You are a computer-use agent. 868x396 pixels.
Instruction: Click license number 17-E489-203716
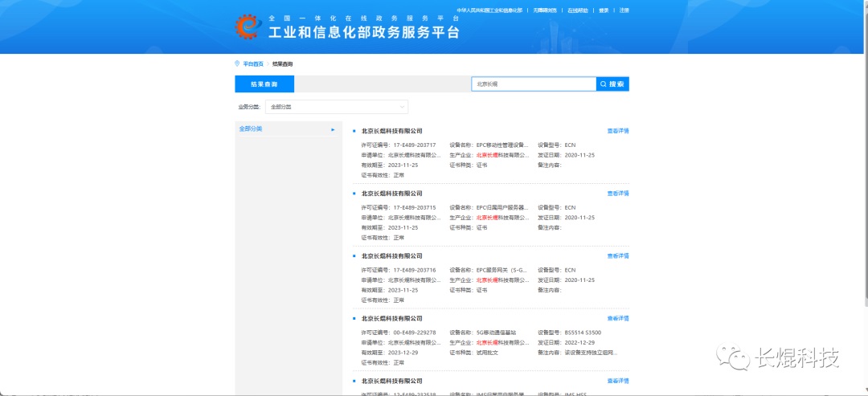pyautogui.click(x=414, y=270)
